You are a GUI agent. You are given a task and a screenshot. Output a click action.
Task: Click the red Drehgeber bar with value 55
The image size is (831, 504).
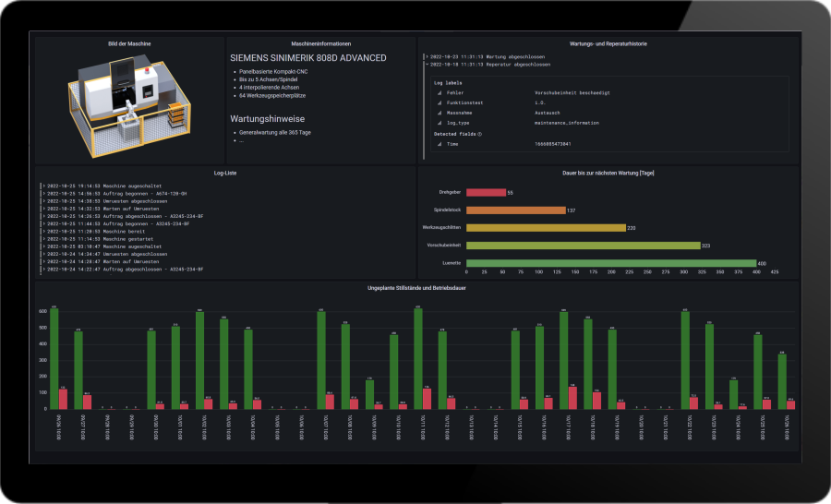(x=486, y=192)
